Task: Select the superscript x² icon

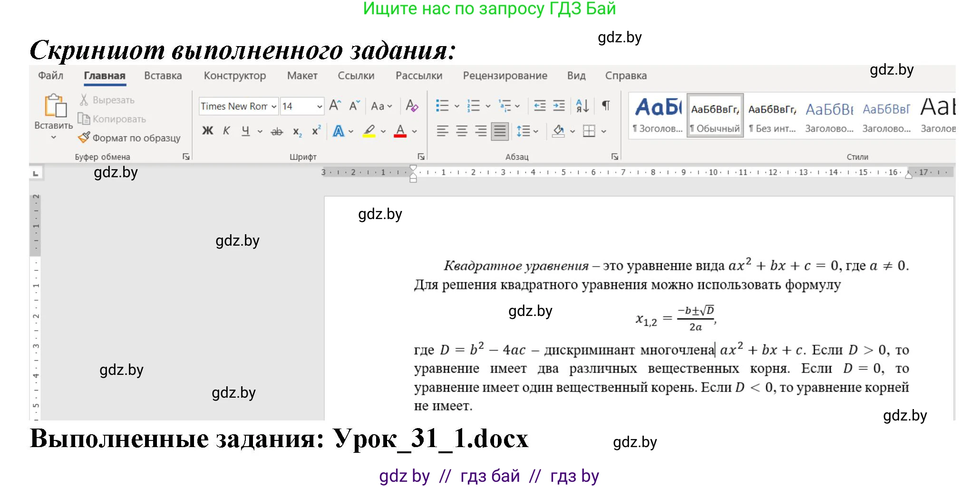Action: click(315, 131)
